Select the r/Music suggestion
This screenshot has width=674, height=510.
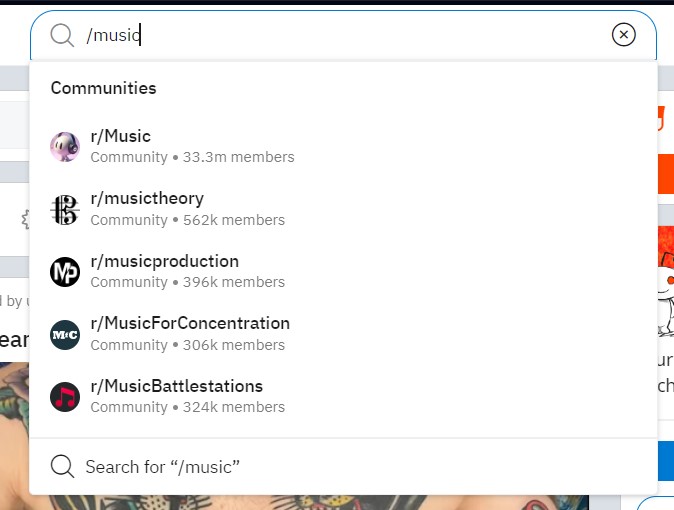[x=343, y=147]
